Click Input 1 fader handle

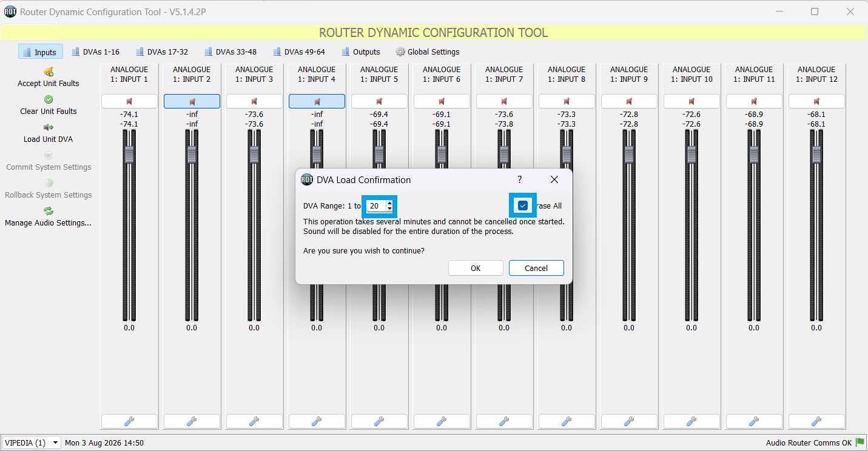click(x=129, y=153)
